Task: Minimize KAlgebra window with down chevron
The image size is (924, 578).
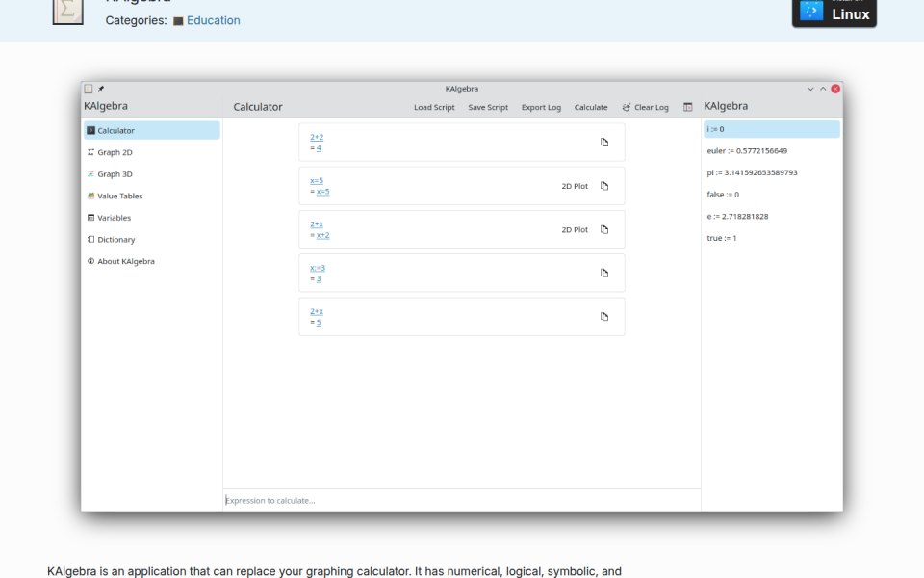Action: click(810, 89)
